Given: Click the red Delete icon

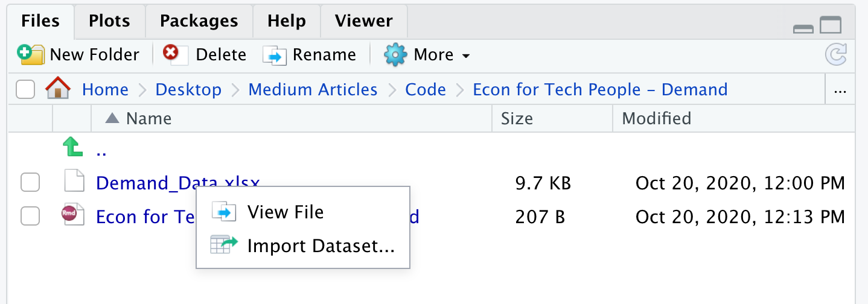Looking at the screenshot, I should [x=171, y=54].
